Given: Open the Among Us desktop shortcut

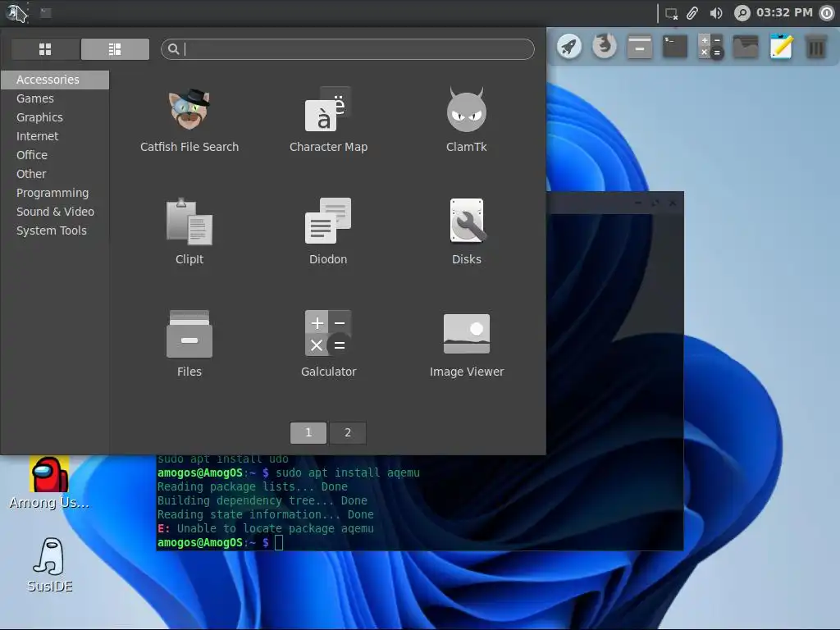Looking at the screenshot, I should pyautogui.click(x=49, y=482).
